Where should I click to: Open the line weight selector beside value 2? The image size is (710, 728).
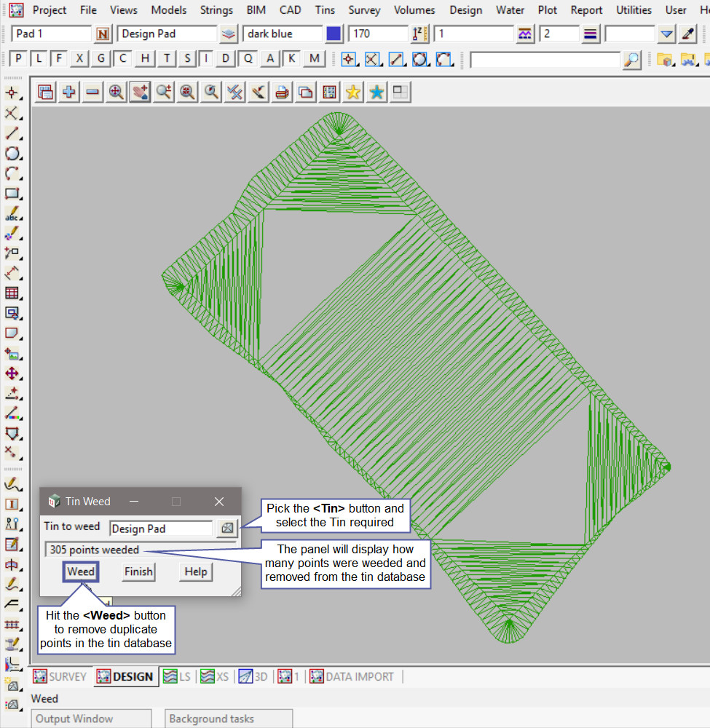click(591, 34)
